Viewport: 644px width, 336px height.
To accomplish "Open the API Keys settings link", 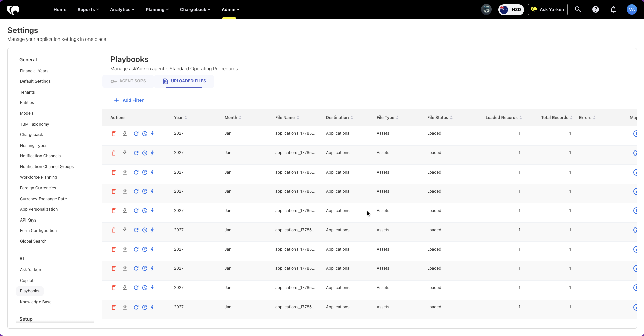I will point(28,220).
